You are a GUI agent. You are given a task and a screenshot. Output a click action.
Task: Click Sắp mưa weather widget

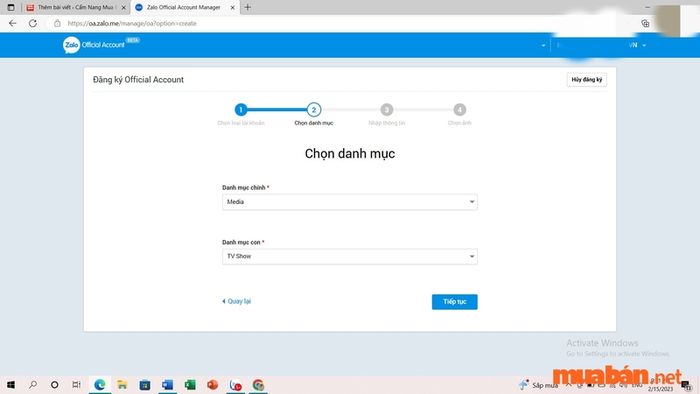tap(538, 385)
